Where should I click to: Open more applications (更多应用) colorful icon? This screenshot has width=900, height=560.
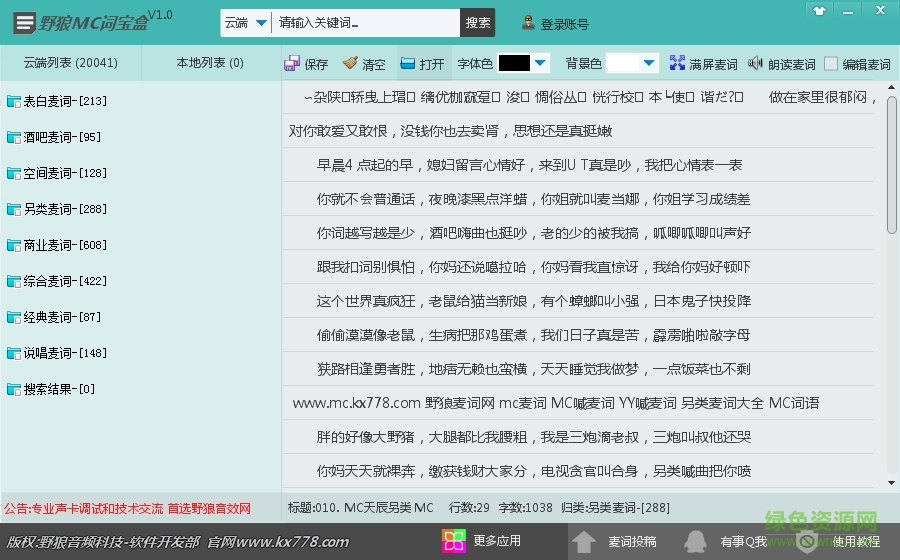coord(454,542)
